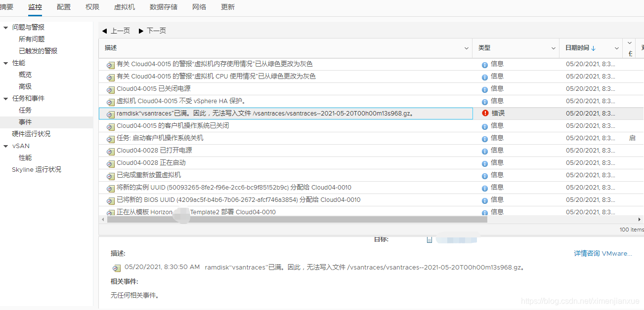The image size is (644, 310).
Task: Click the virtual machine icon next to 目标
Action: point(429,239)
